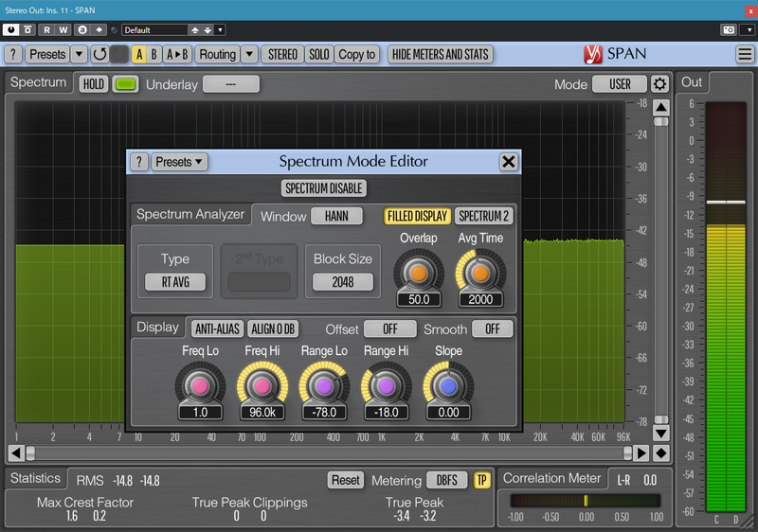This screenshot has width=758, height=532.
Task: Click the greyed redo icon
Action: [119, 55]
